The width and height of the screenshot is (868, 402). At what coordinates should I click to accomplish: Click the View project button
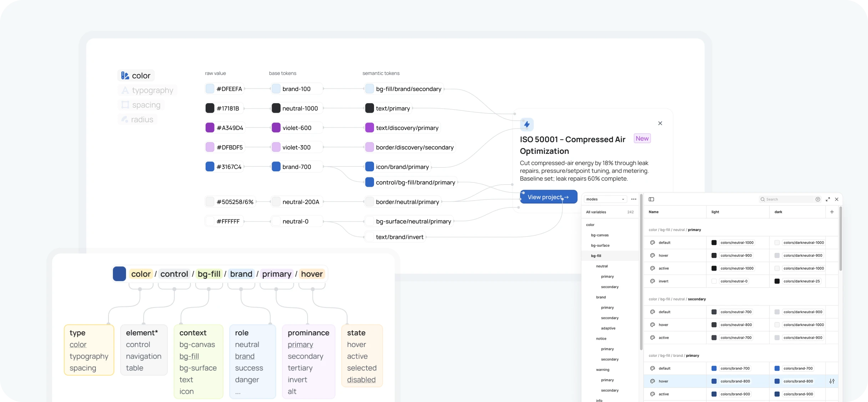[549, 197]
